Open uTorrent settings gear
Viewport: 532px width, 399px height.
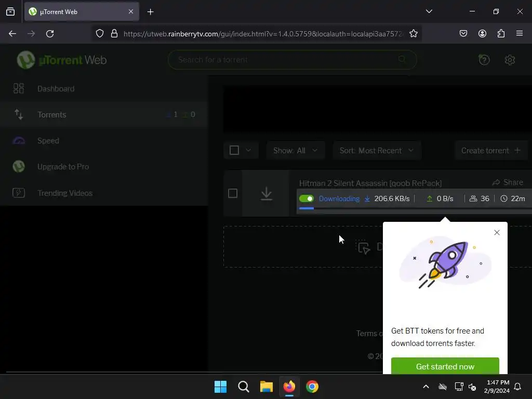[510, 60]
